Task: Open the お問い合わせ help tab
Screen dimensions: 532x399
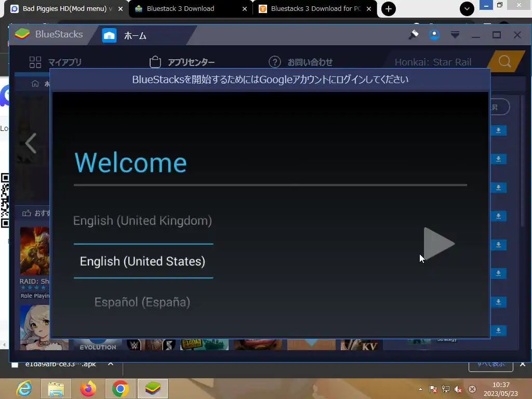Action: click(301, 62)
